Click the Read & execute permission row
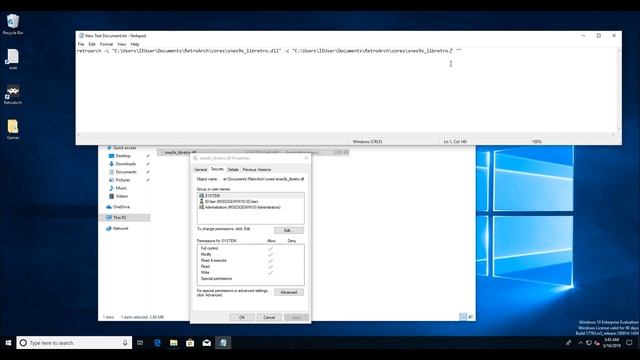 point(251,260)
